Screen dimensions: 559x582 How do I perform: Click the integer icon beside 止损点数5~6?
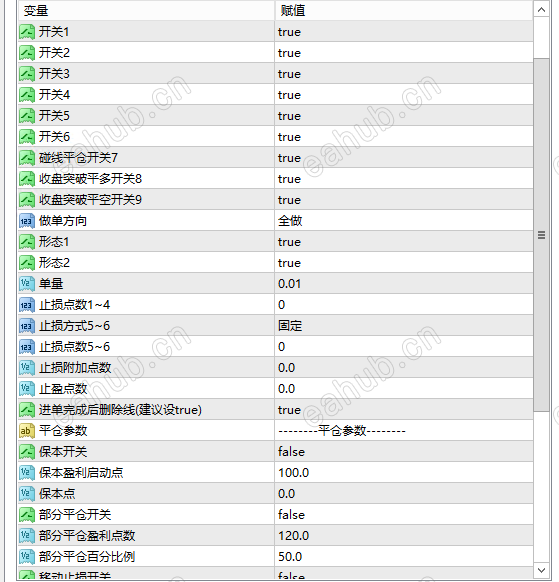(27, 347)
